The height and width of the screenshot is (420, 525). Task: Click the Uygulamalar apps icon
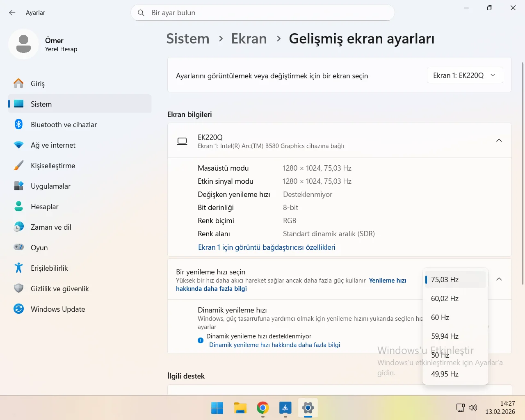18,186
